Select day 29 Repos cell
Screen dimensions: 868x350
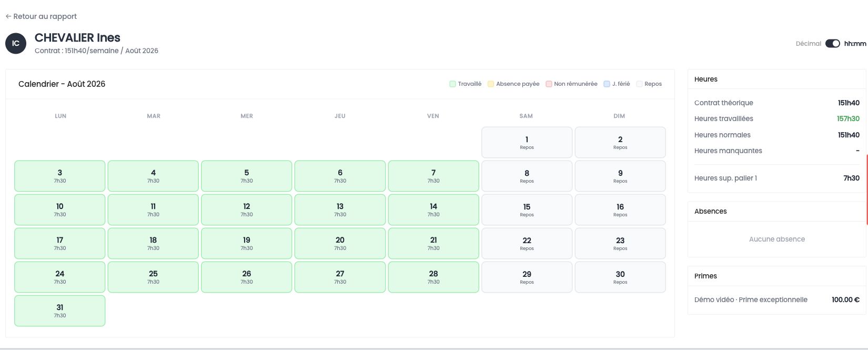(x=527, y=277)
